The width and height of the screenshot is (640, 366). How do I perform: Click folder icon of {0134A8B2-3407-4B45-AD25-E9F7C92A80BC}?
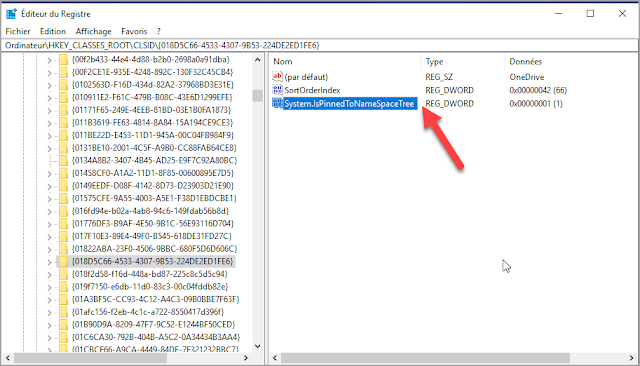[63, 160]
